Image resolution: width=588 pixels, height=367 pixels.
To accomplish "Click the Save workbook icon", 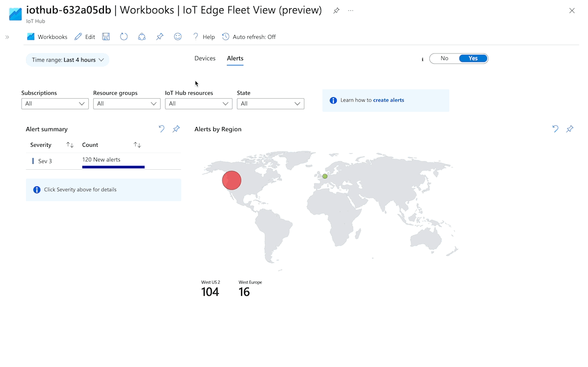I will point(106,37).
